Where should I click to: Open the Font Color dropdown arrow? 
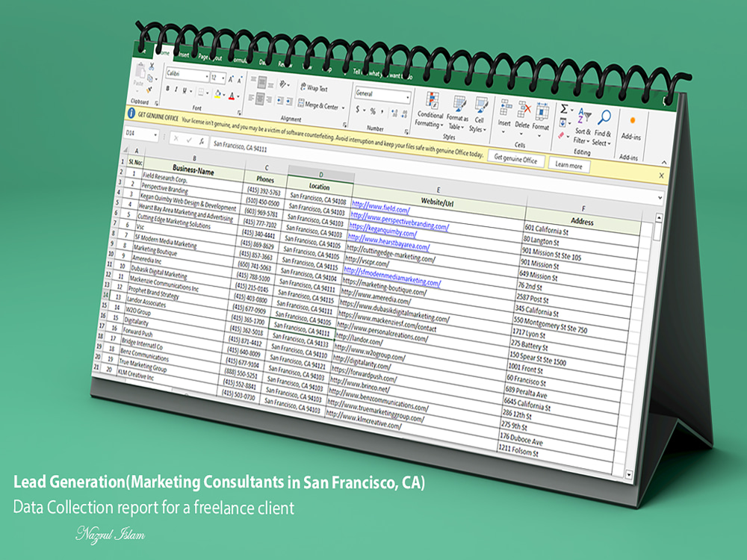238,96
